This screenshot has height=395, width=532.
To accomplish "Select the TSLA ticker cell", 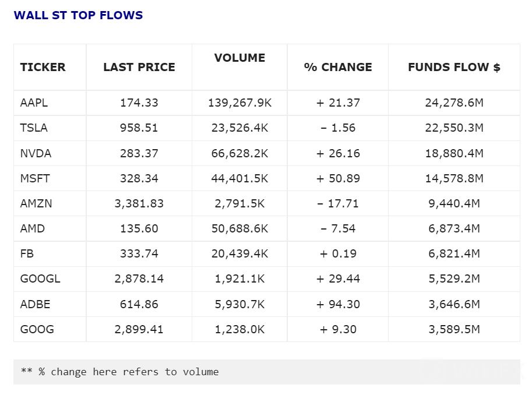I will (x=33, y=128).
